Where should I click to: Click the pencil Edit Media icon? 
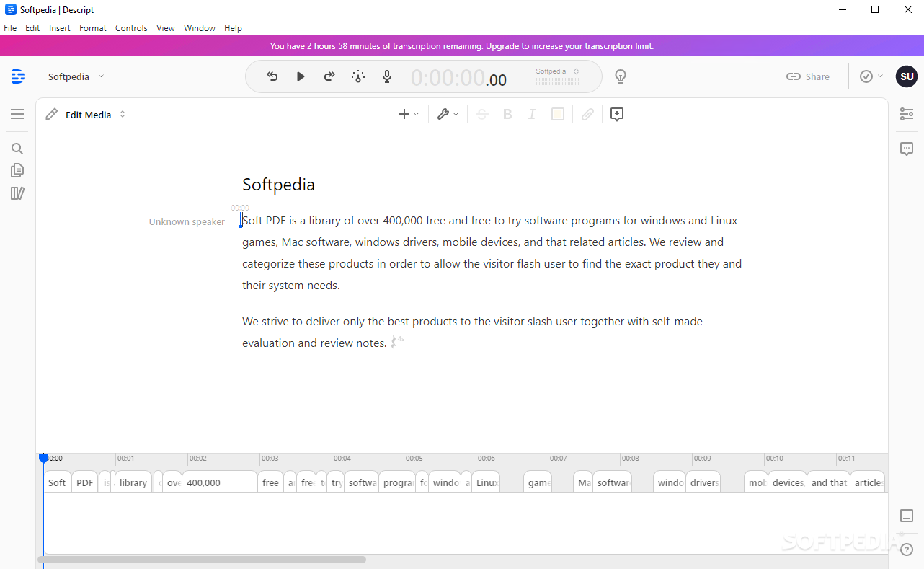(52, 114)
